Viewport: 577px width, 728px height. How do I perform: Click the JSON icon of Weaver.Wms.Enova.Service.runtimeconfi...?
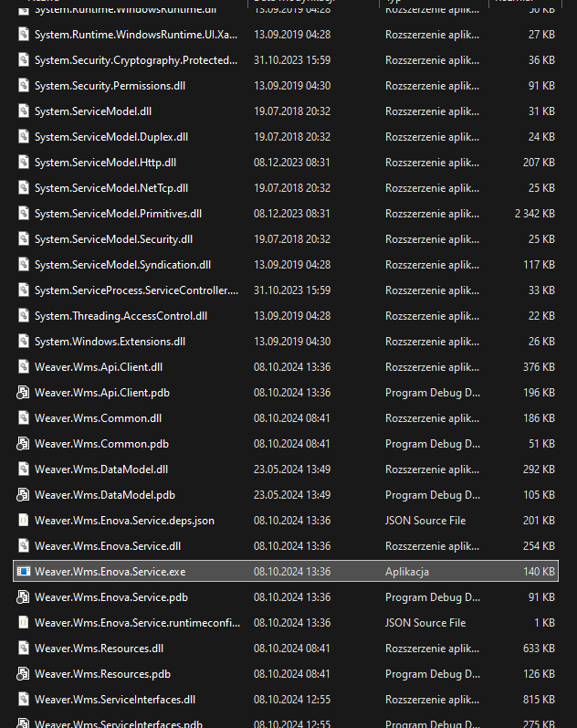click(23, 623)
